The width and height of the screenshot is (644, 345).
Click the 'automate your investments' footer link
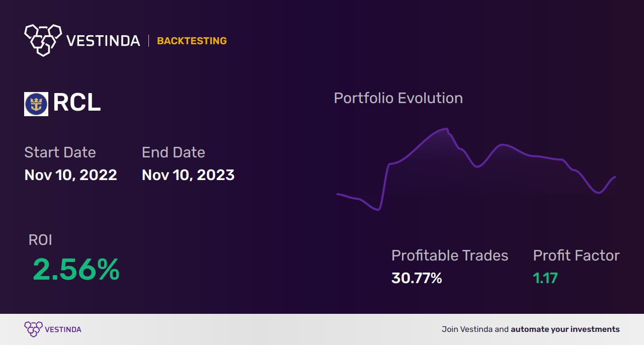tap(565, 329)
